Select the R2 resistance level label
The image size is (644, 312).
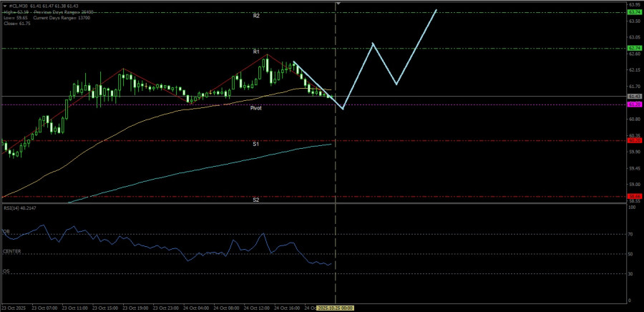click(255, 15)
